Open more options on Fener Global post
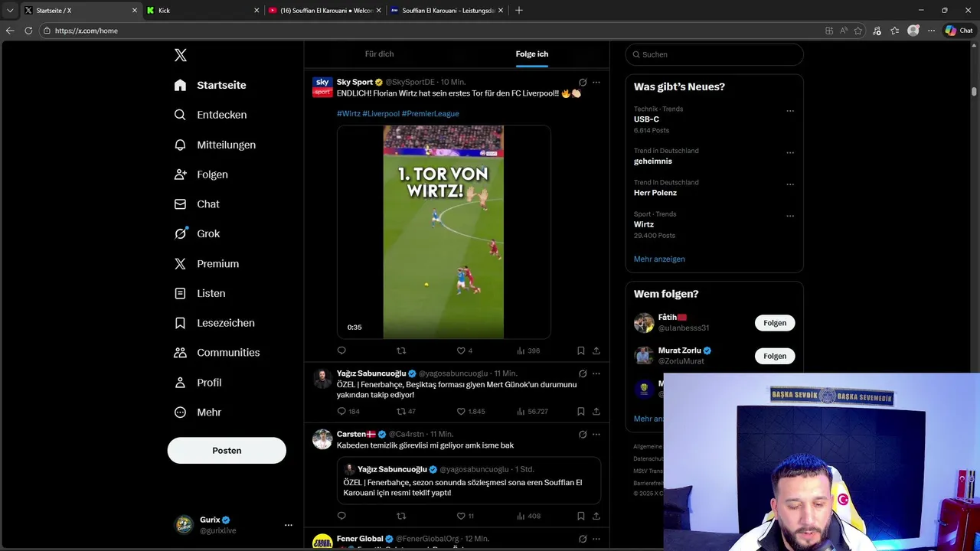 tap(596, 539)
